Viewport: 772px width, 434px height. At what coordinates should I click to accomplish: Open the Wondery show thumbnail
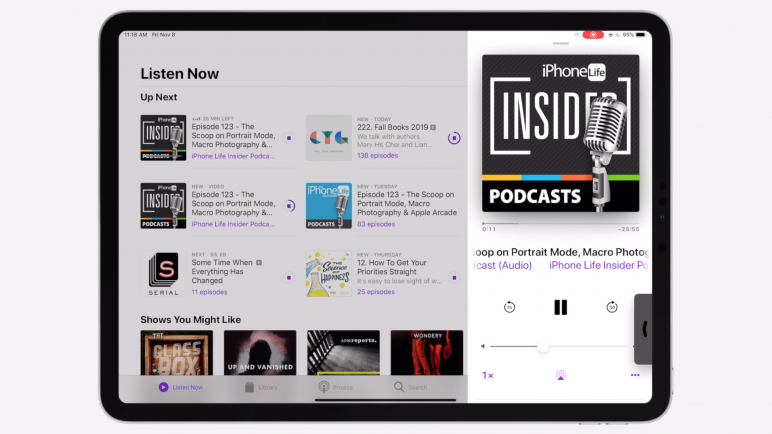tap(427, 353)
